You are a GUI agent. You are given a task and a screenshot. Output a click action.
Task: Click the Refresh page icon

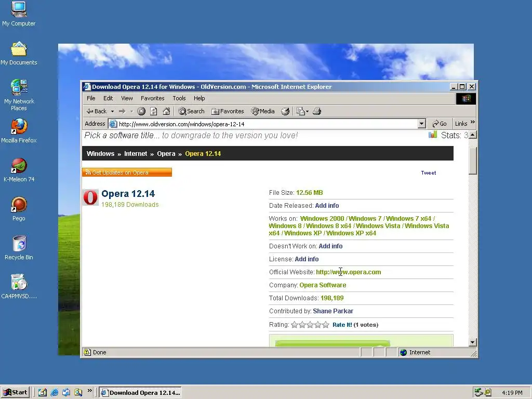tap(154, 111)
